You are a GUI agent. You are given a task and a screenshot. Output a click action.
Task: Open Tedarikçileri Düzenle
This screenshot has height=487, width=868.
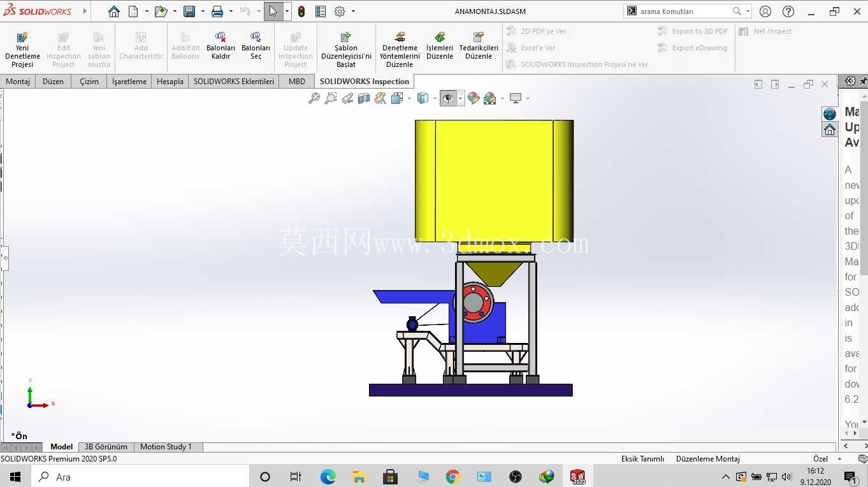click(x=479, y=46)
